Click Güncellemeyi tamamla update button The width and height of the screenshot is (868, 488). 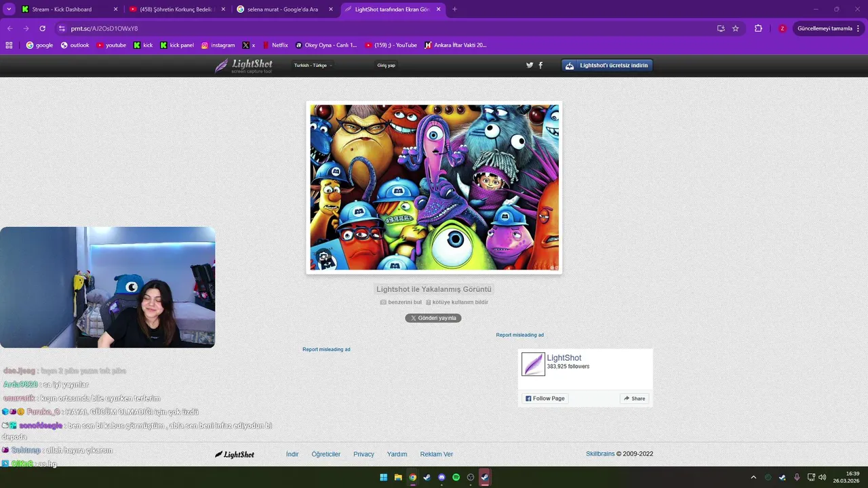[824, 28]
